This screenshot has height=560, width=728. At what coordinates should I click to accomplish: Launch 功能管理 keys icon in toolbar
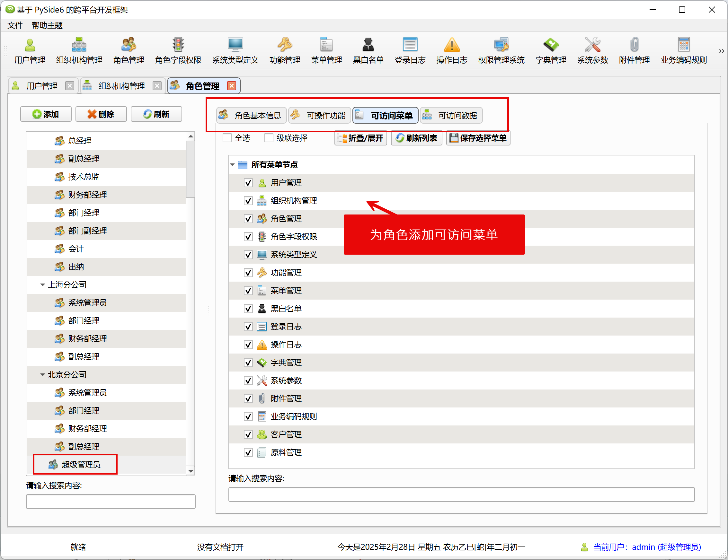pos(285,51)
